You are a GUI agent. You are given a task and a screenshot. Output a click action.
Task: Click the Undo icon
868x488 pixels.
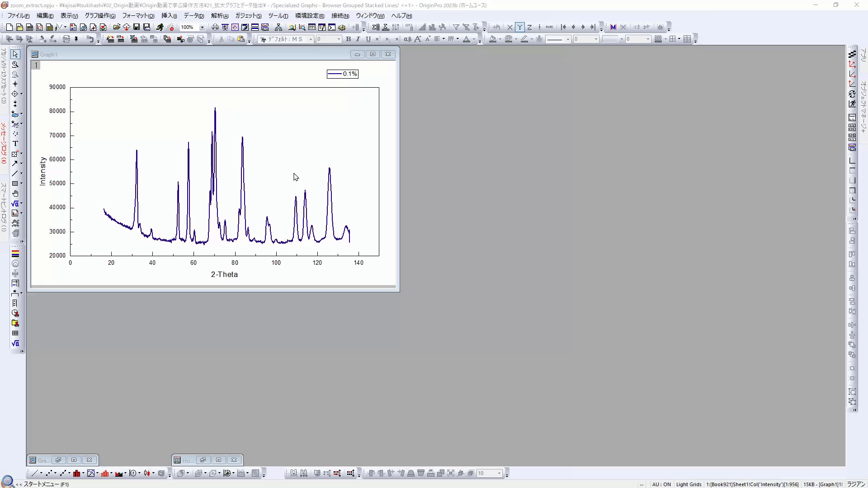coord(90,39)
